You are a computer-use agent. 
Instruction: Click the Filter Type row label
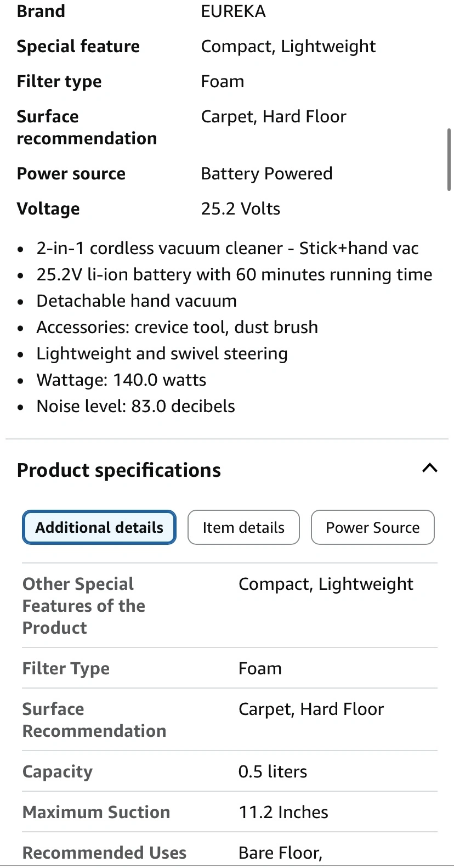click(66, 669)
